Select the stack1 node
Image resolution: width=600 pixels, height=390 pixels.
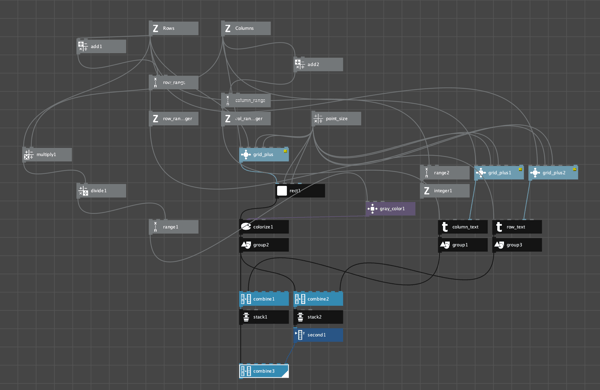pos(264,317)
